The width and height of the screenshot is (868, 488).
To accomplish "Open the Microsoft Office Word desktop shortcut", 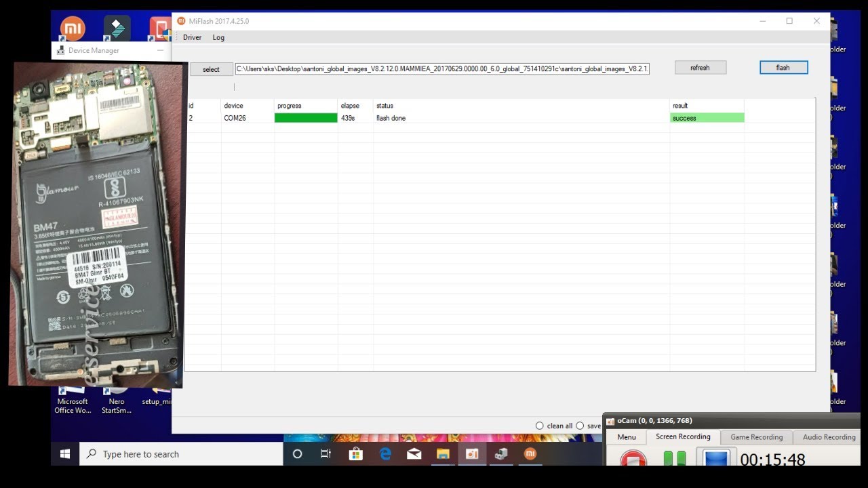I will pyautogui.click(x=73, y=400).
